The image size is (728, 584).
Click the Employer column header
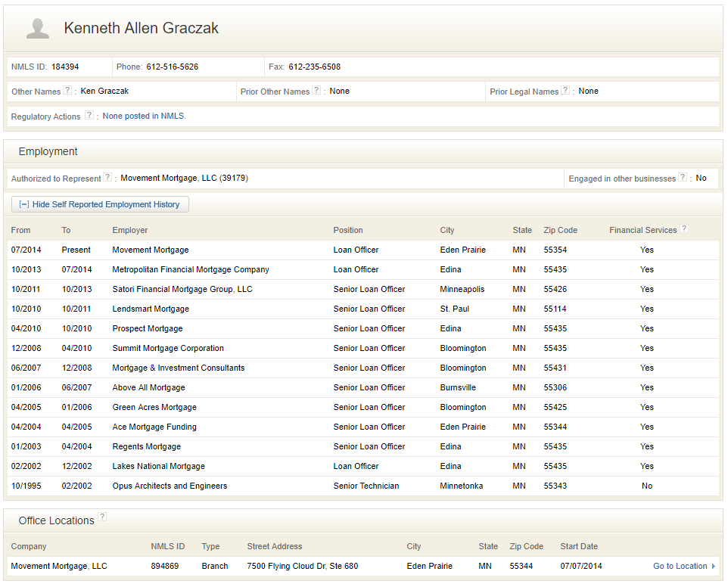coord(130,230)
